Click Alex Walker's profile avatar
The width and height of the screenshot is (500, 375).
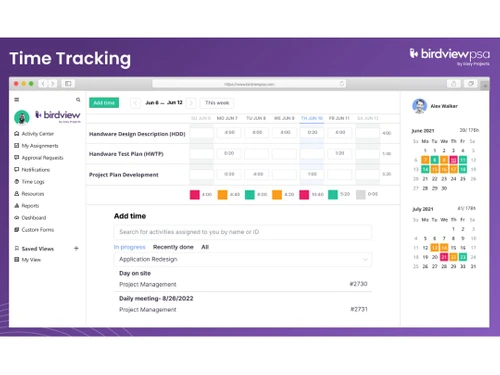pyautogui.click(x=419, y=106)
